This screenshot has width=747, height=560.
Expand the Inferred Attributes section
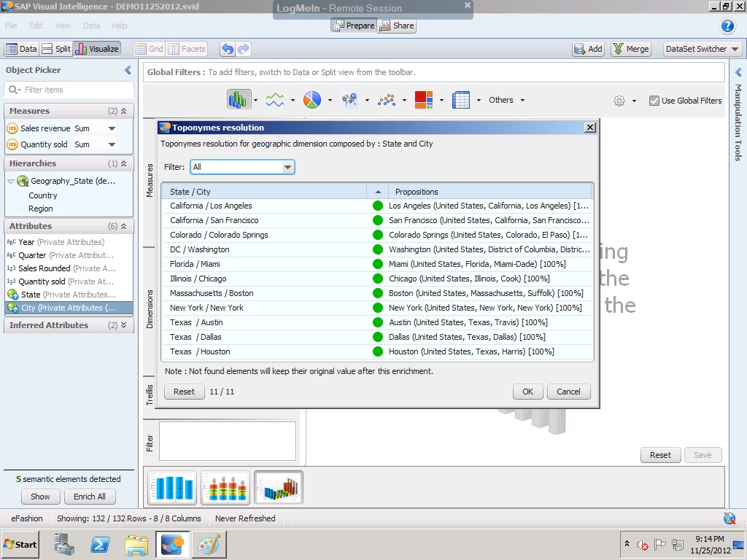tap(124, 325)
